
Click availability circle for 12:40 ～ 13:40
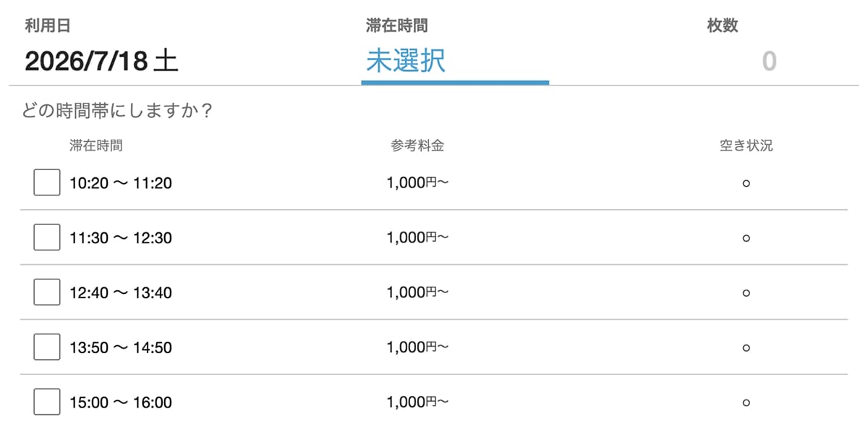746,293
